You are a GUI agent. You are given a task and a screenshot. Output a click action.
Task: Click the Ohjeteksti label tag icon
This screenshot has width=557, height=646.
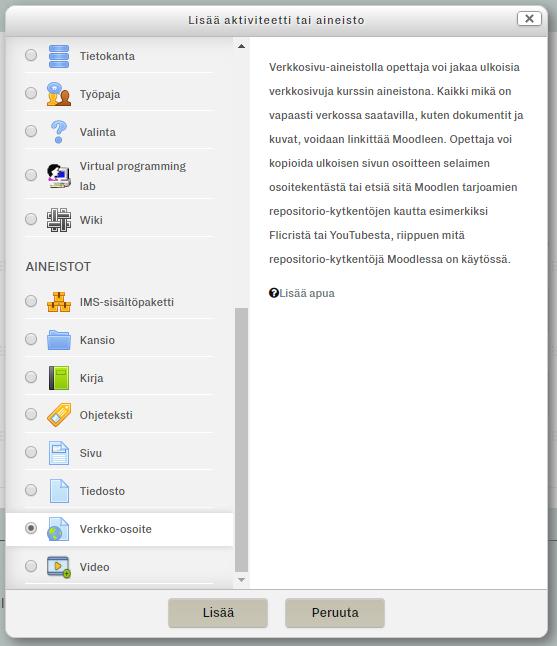point(59,415)
